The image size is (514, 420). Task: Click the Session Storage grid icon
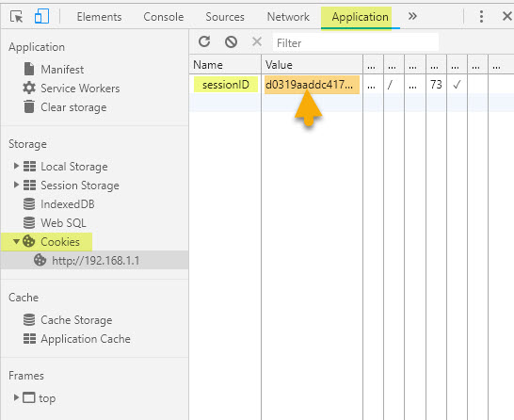point(29,186)
